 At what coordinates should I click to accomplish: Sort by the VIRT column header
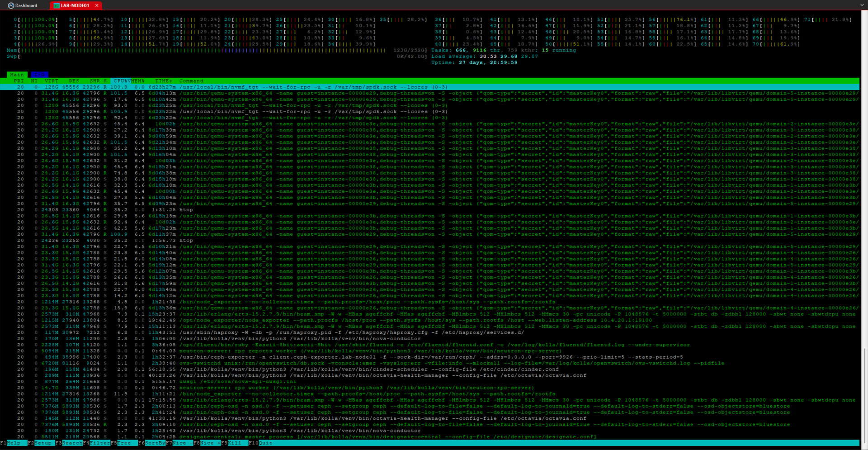pyautogui.click(x=52, y=81)
